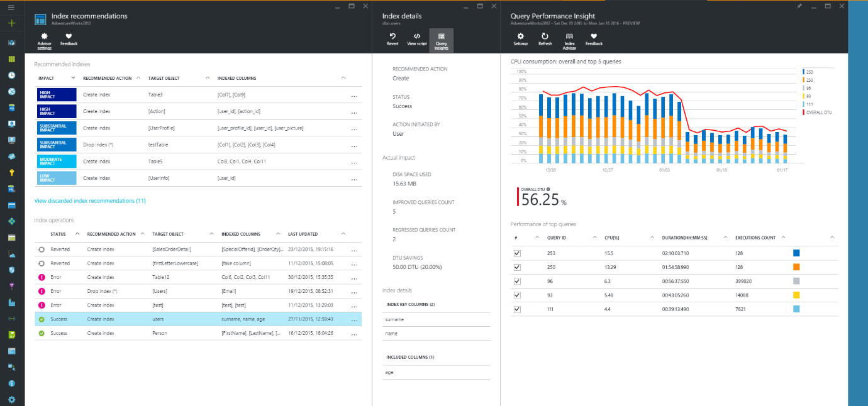Expand options for the testTable Drop index row
868x406 pixels.
tap(354, 145)
